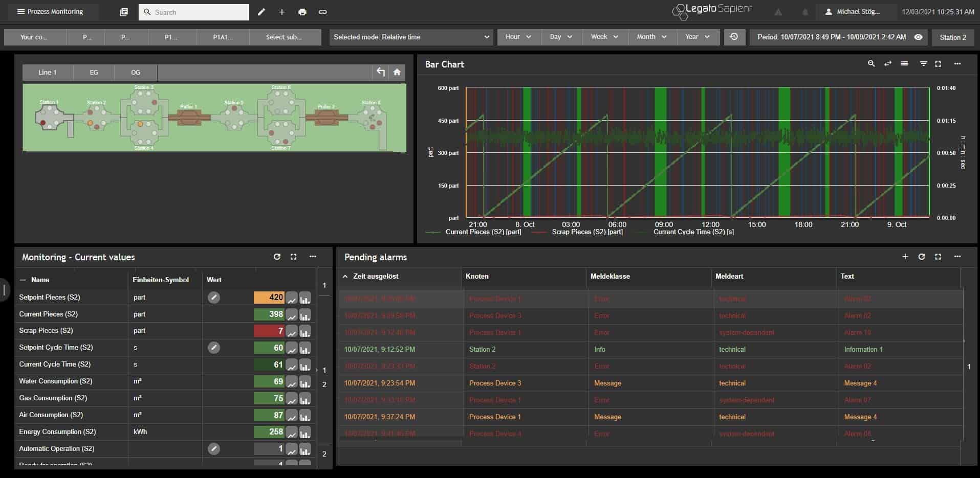Click the notification bell icon
The height and width of the screenshot is (478, 980).
point(805,12)
